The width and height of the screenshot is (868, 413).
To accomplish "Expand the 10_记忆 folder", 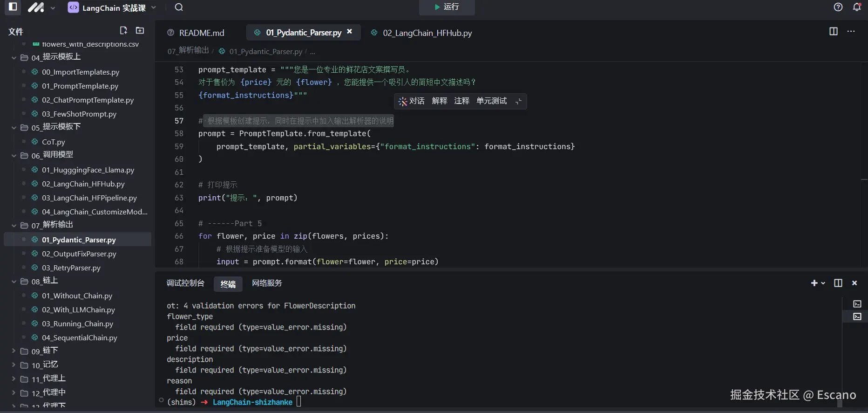I will pos(14,365).
